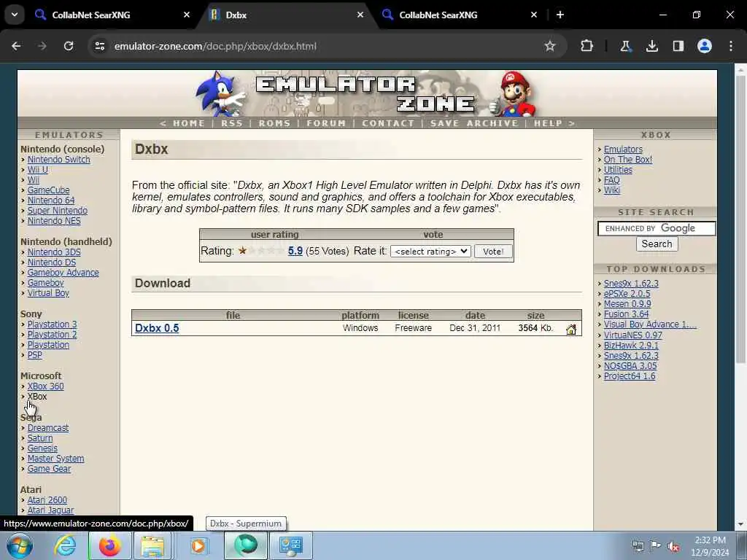Open the Chrome labs flask icon
747x560 pixels.
click(625, 46)
